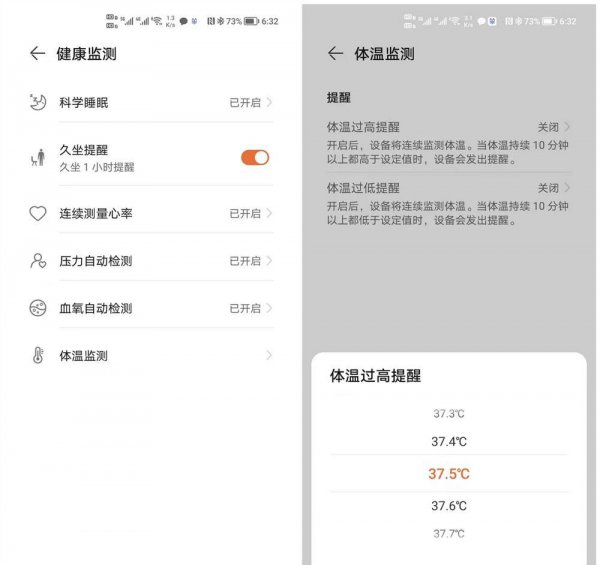This screenshot has height=565, width=600.
Task: Open the 科学睡眠 settings row
Action: click(x=151, y=102)
